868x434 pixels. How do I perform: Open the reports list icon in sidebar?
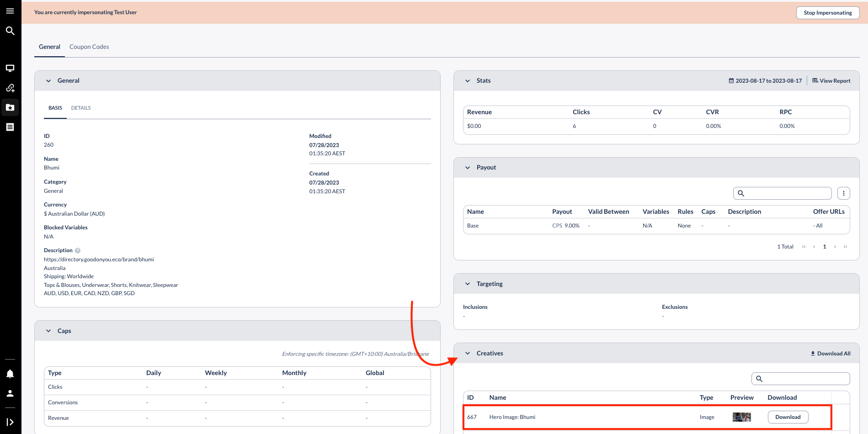click(x=10, y=127)
